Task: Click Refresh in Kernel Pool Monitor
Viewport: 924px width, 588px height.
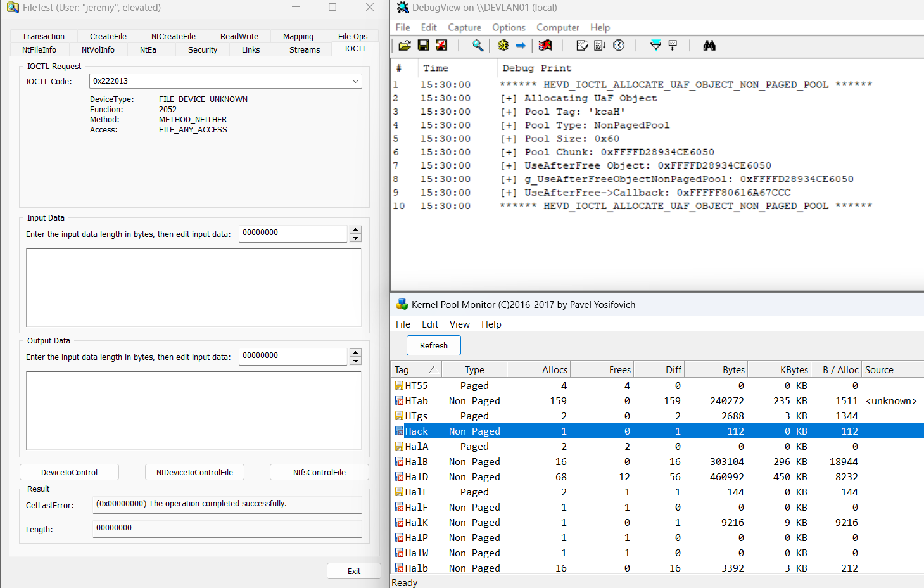Action: pos(434,345)
